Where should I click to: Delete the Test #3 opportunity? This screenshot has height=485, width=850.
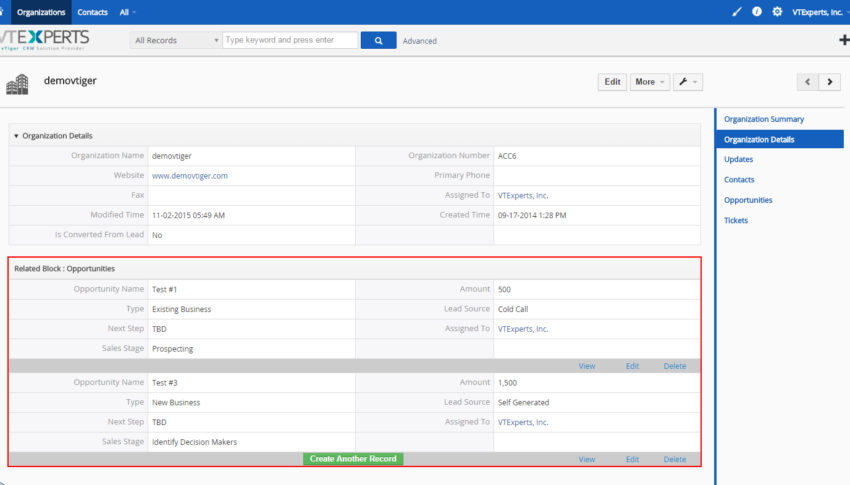pyautogui.click(x=675, y=459)
